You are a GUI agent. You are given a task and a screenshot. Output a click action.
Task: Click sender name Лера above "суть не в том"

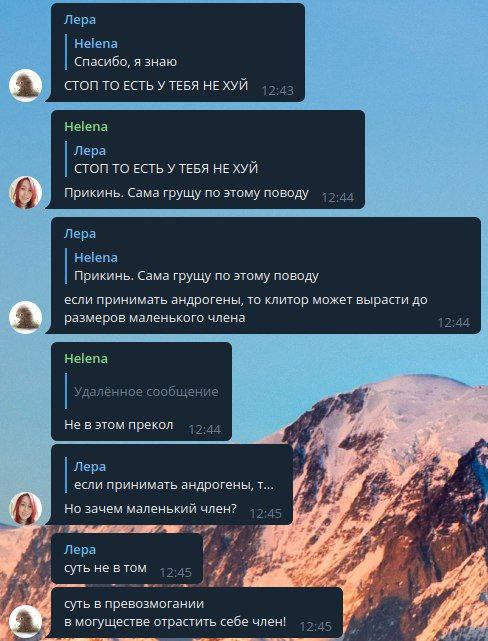pyautogui.click(x=80, y=549)
